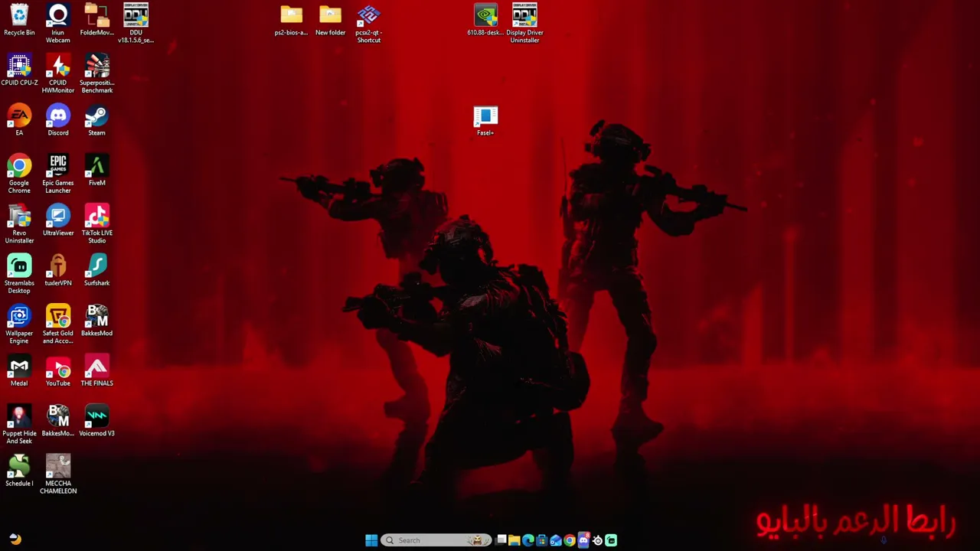Select the tuxlerVPN desktop icon
Image resolution: width=980 pixels, height=551 pixels.
coord(58,271)
